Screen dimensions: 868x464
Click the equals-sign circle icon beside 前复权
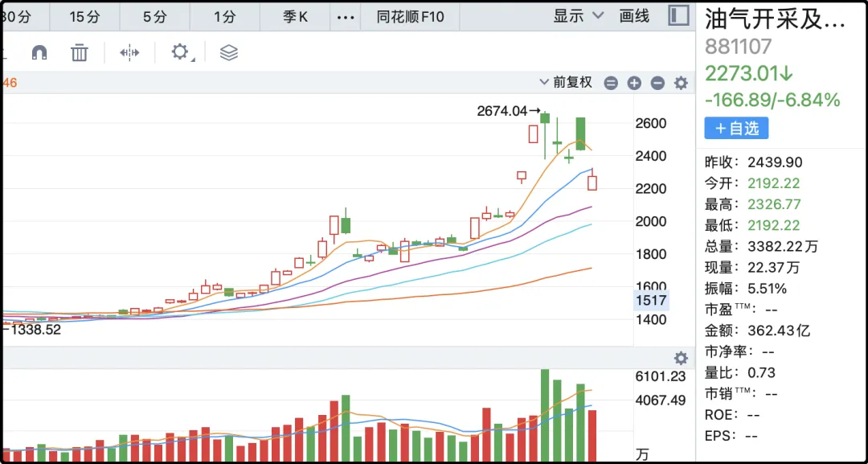click(611, 83)
